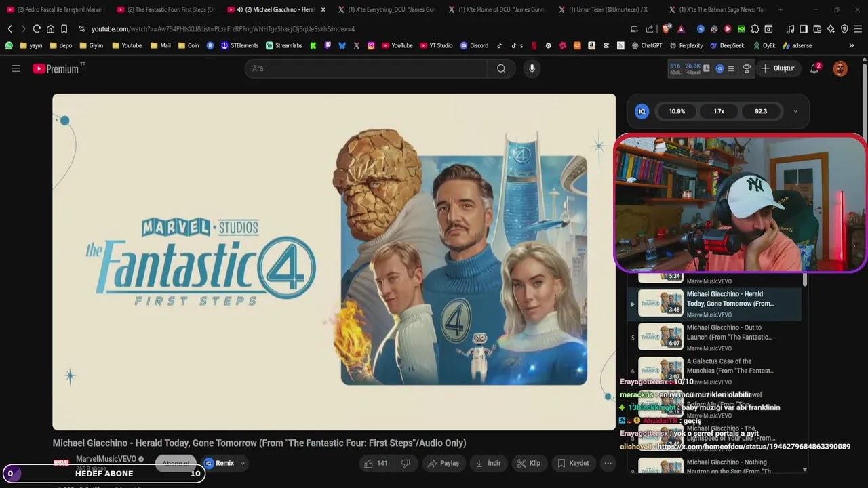Open the Giyim bookmark folder

pos(91,45)
